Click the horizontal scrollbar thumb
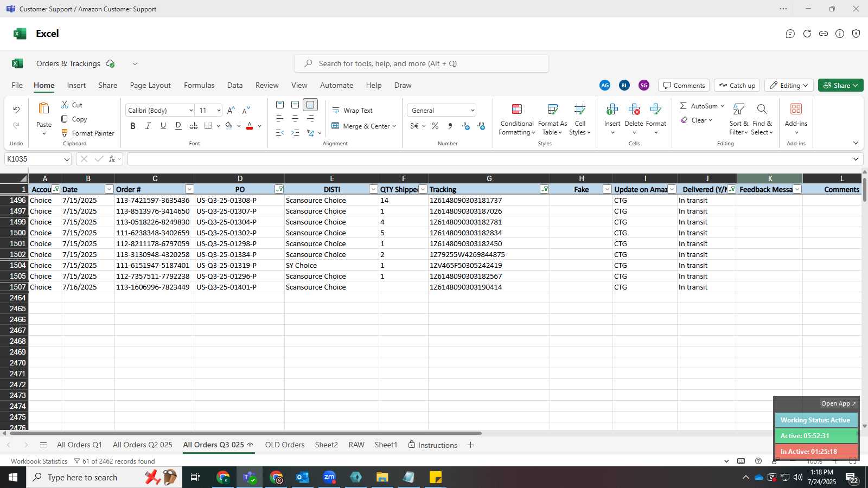This screenshot has width=868, height=488. pos(245,433)
